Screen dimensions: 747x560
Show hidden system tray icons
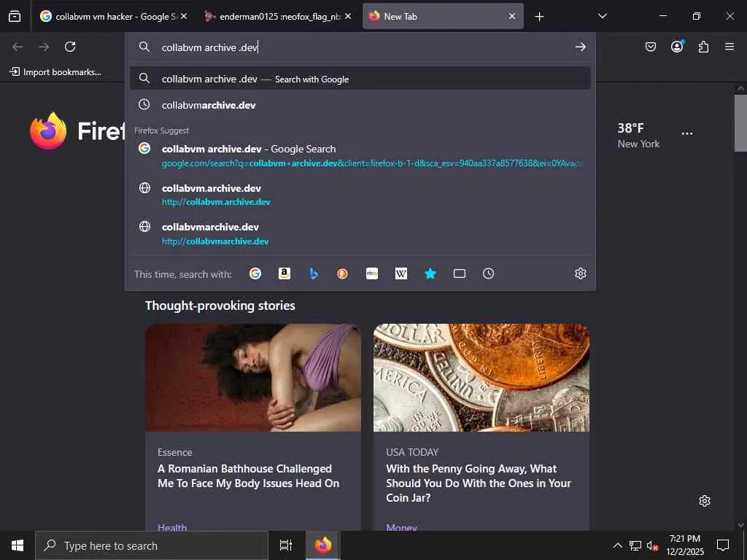617,545
